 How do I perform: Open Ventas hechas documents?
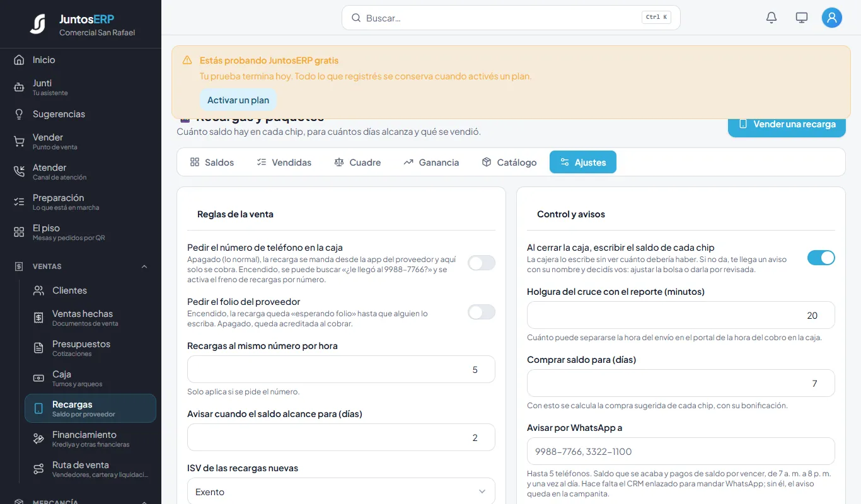pos(90,318)
